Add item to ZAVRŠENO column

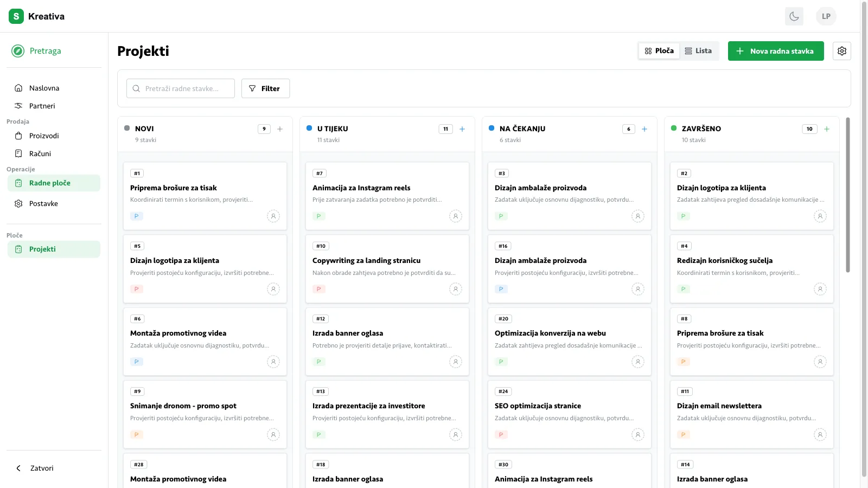point(827,129)
